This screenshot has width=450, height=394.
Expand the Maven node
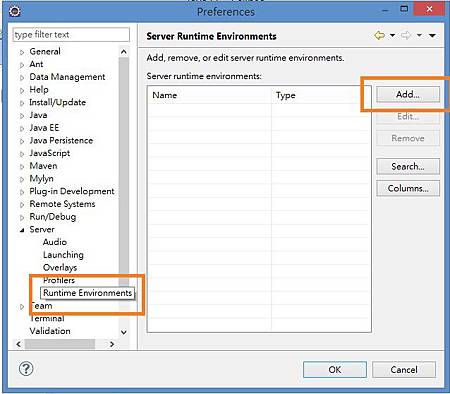pyautogui.click(x=22, y=167)
